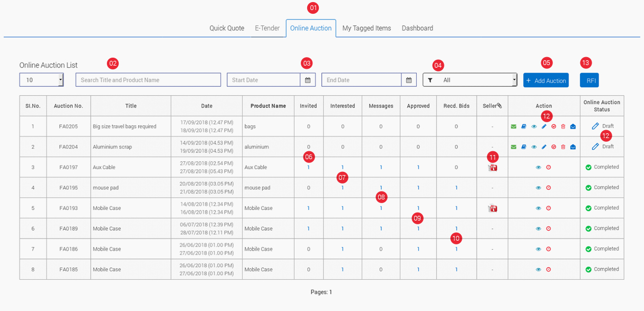Click the Add Auction button
The width and height of the screenshot is (644, 311).
click(546, 80)
